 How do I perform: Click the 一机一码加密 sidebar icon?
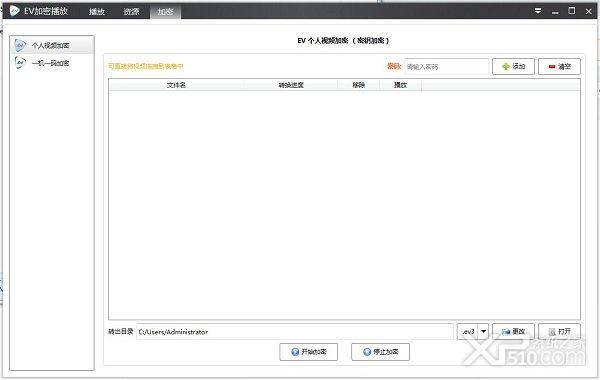click(x=20, y=62)
